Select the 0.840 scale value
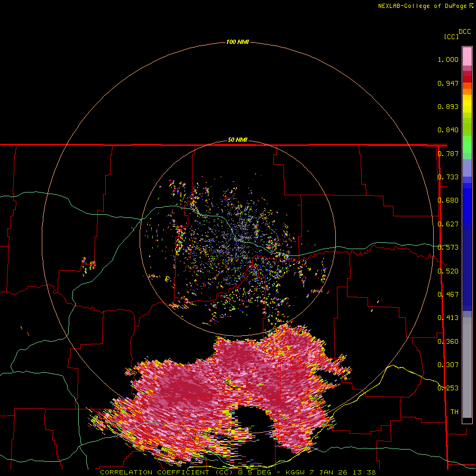This screenshot has height=476, width=476. [x=448, y=130]
